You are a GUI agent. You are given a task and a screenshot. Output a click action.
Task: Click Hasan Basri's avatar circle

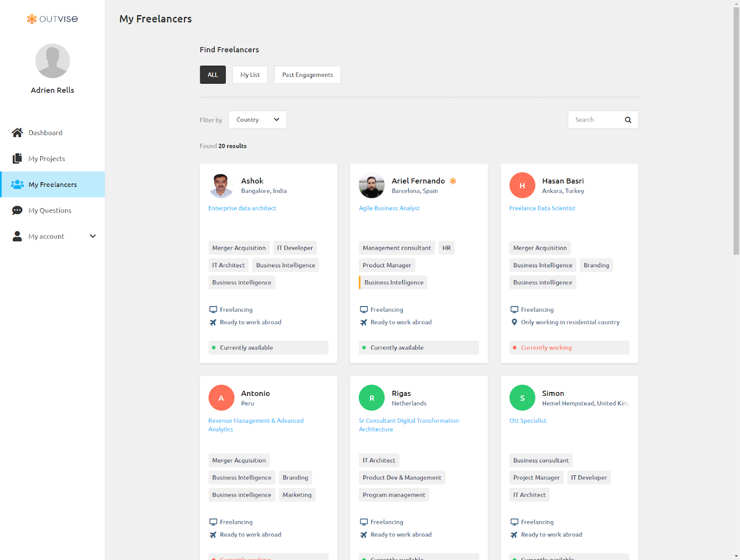click(522, 185)
